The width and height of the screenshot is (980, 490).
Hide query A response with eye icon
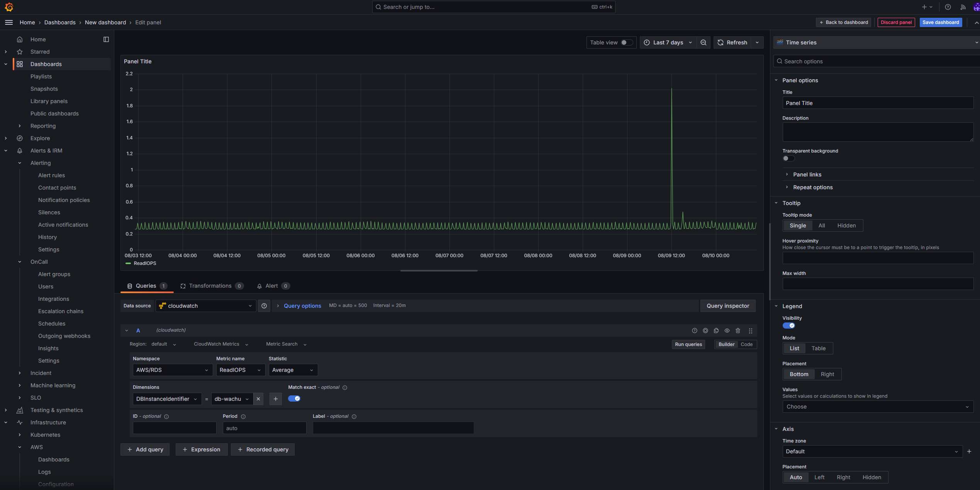pyautogui.click(x=727, y=331)
